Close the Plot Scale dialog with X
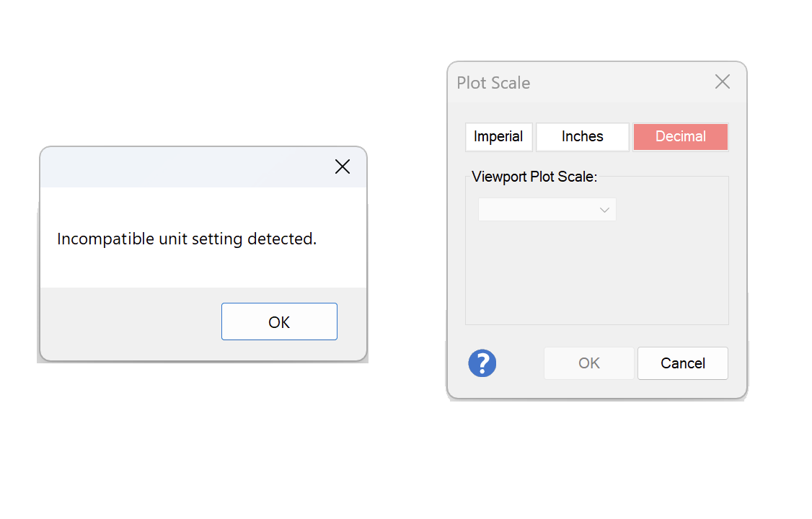Screen dimensions: 812x519 coord(722,82)
